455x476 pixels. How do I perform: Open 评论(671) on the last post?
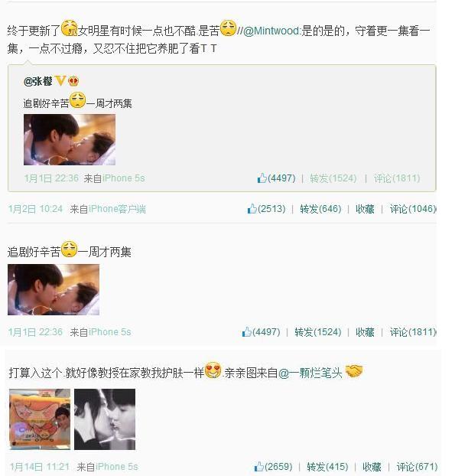(417, 467)
